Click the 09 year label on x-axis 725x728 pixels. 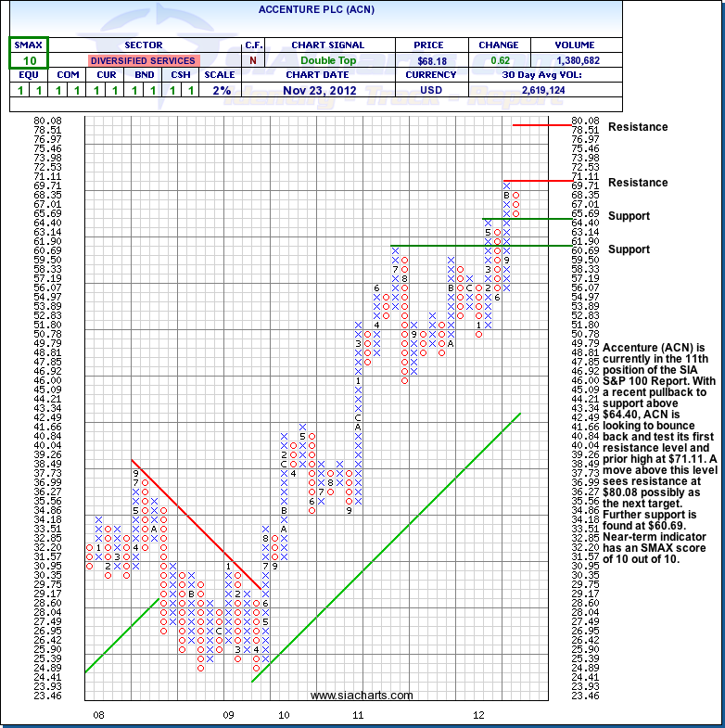227,715
